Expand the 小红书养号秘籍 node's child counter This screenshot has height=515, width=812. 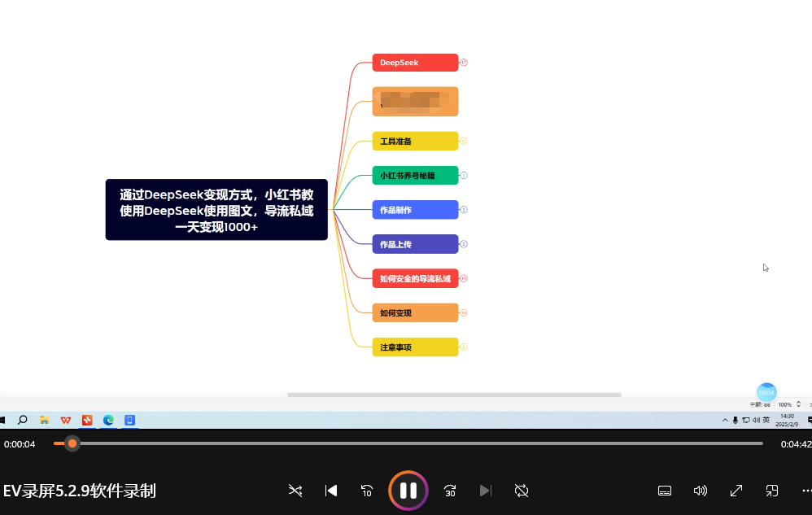coord(464,176)
